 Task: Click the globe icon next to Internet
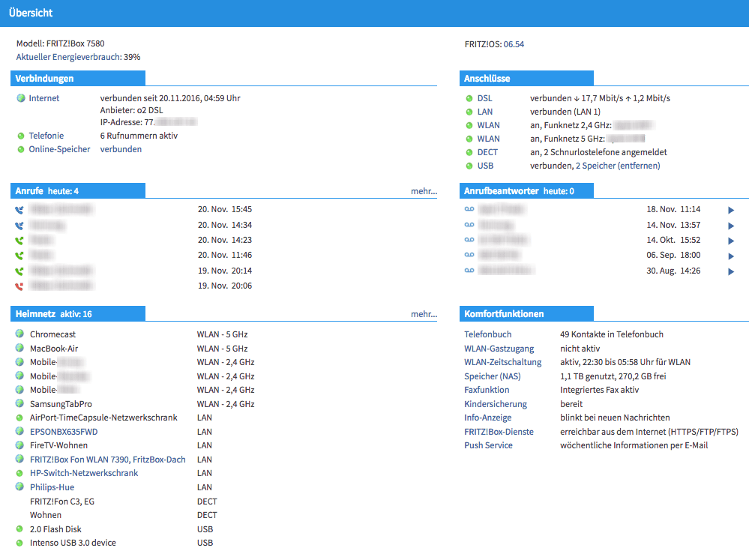20,98
